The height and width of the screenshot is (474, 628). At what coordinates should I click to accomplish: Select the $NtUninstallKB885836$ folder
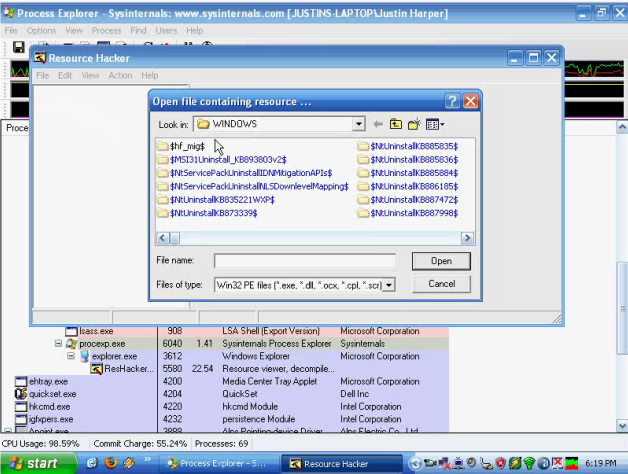[408, 159]
